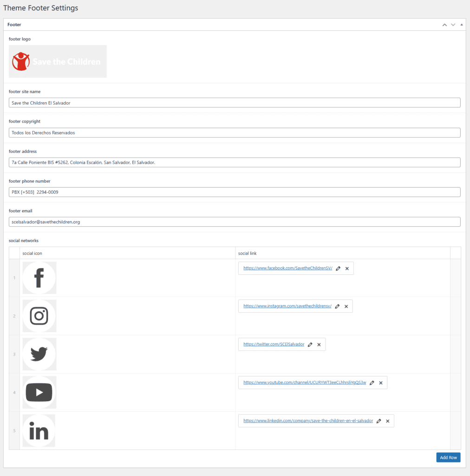Edit the Instagram social link with pencil icon
470x476 pixels.
pyautogui.click(x=337, y=306)
